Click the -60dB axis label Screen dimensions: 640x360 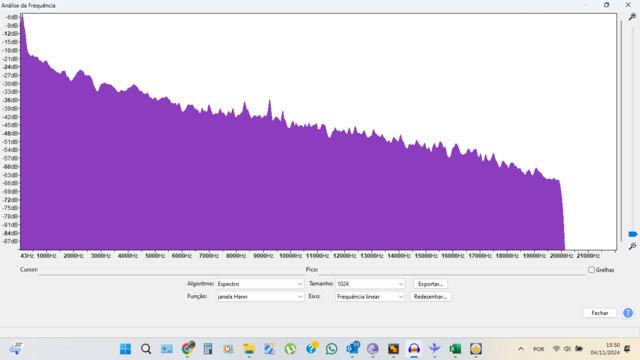11,167
